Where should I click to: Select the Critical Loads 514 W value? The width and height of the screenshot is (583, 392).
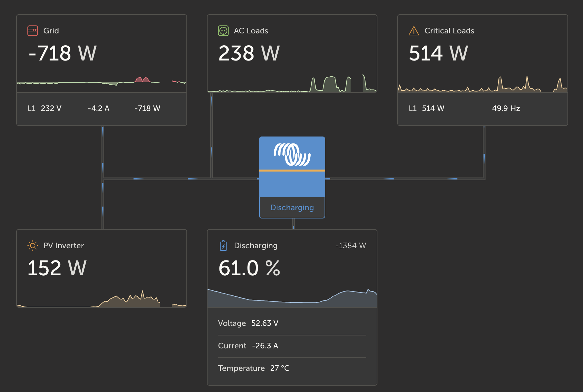(439, 53)
